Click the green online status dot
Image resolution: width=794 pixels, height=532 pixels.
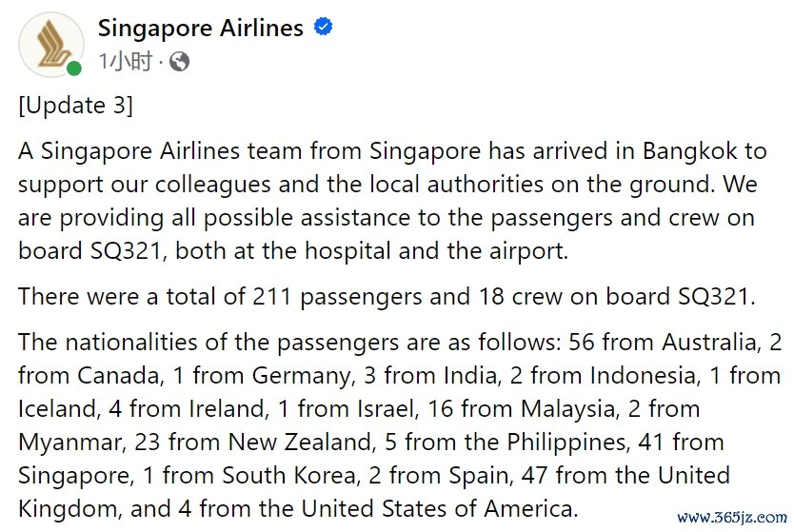74,69
